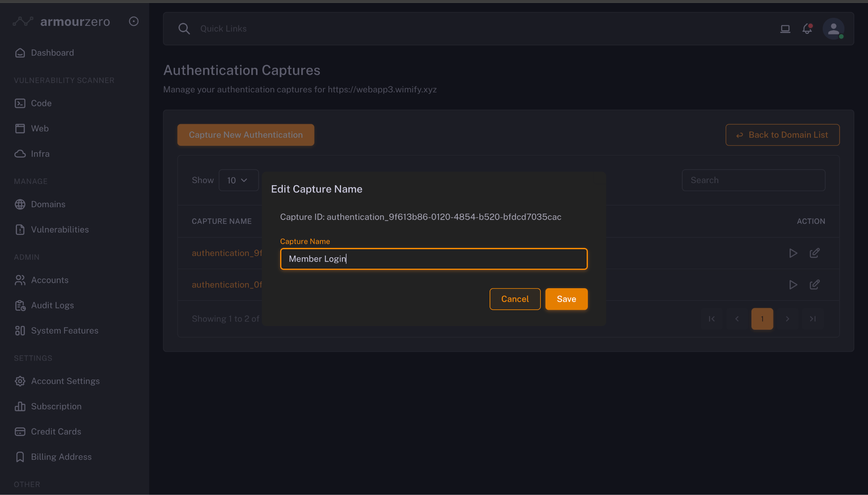Open Domains in the sidebar

click(48, 204)
